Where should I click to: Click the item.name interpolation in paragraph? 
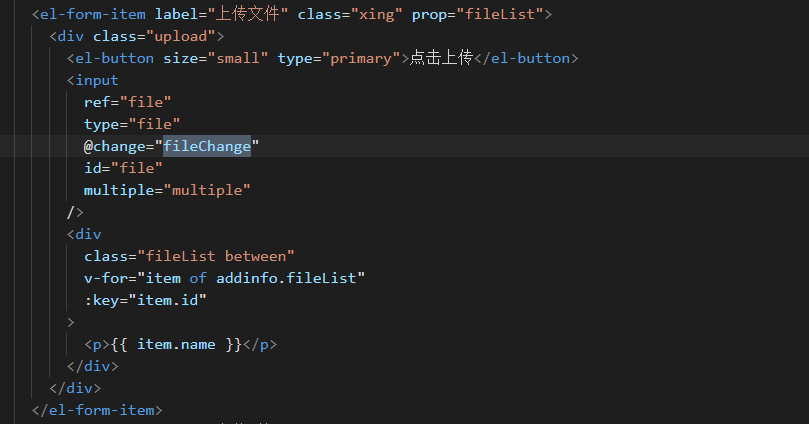176,345
